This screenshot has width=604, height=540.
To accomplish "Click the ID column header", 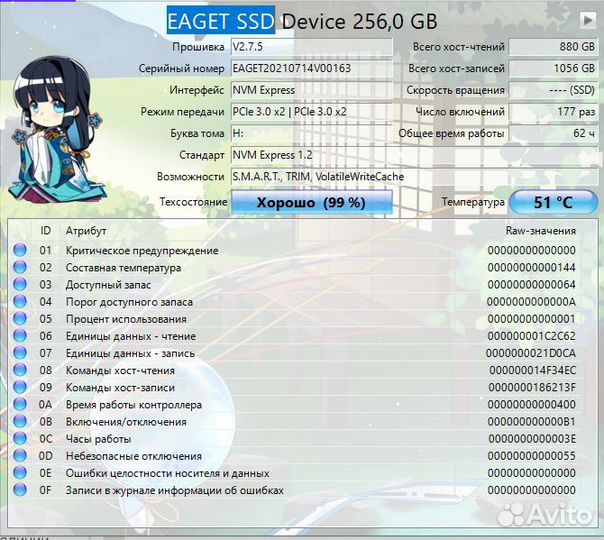I will [45, 230].
